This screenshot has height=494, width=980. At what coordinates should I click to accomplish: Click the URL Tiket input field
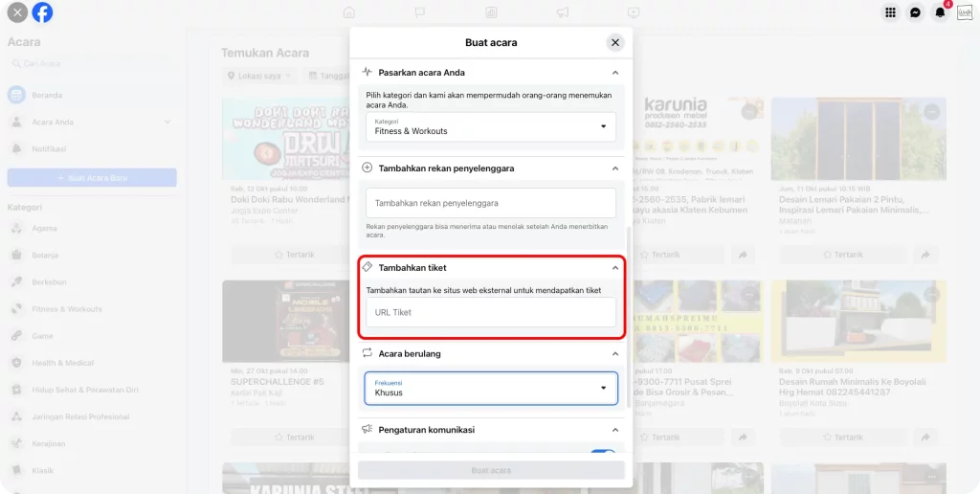pyautogui.click(x=491, y=312)
